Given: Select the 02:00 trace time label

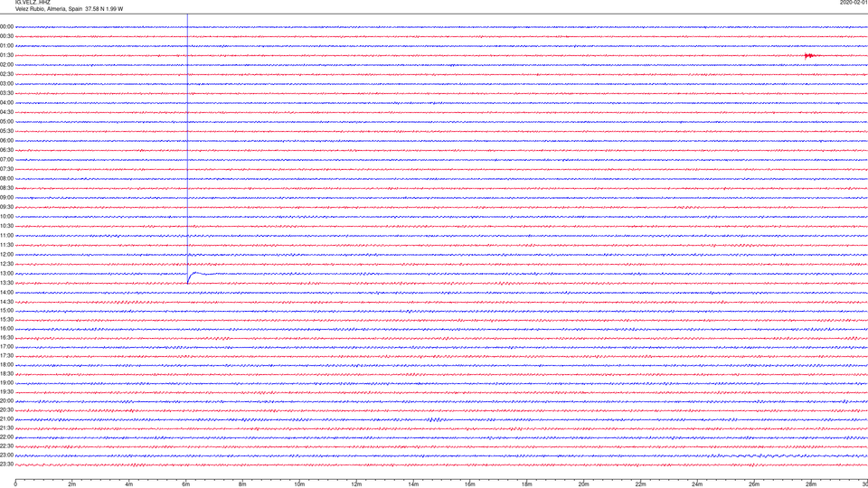Looking at the screenshot, I should pos(6,65).
